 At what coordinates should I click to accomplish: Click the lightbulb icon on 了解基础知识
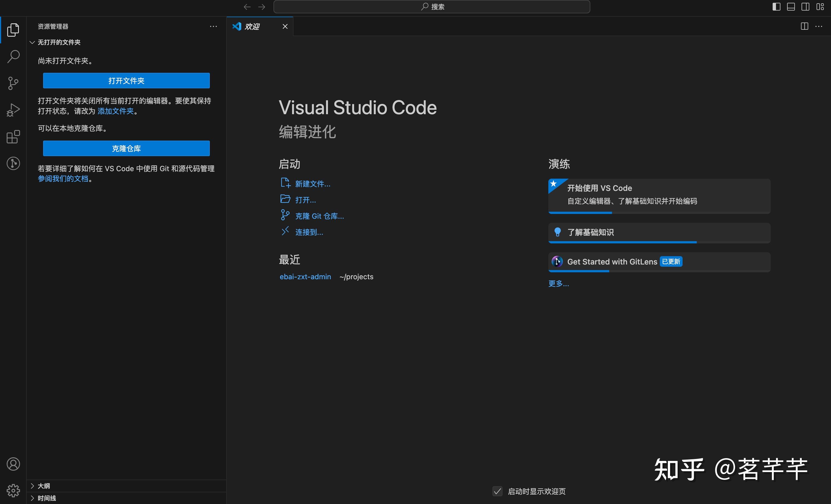[x=558, y=232]
